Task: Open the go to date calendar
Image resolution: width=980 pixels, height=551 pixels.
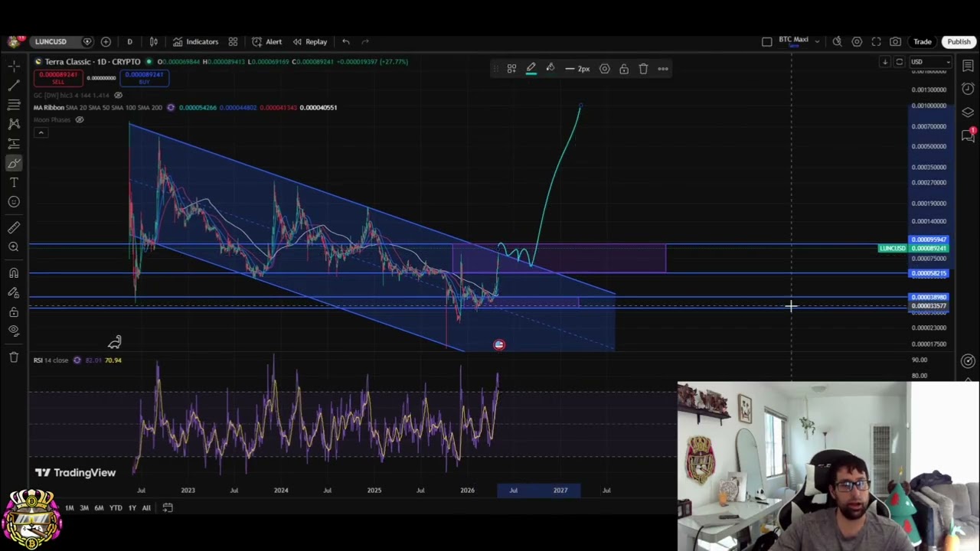Action: [168, 508]
